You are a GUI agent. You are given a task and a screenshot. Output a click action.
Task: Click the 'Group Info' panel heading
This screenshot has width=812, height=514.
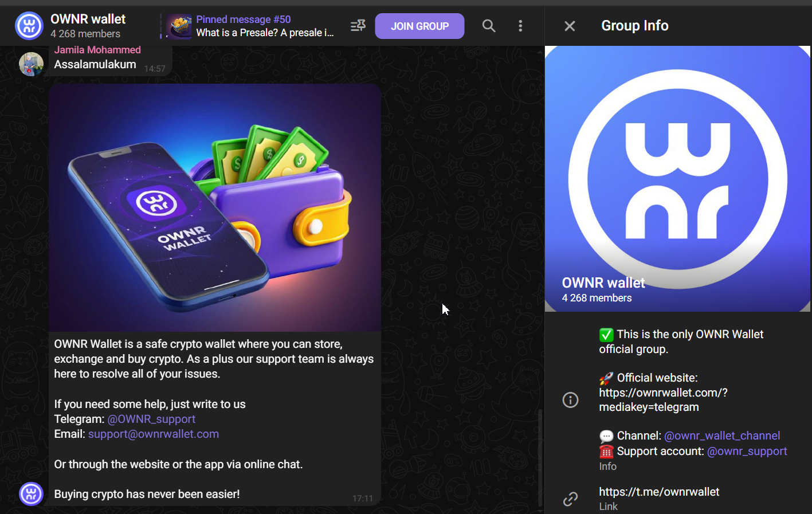pos(635,26)
